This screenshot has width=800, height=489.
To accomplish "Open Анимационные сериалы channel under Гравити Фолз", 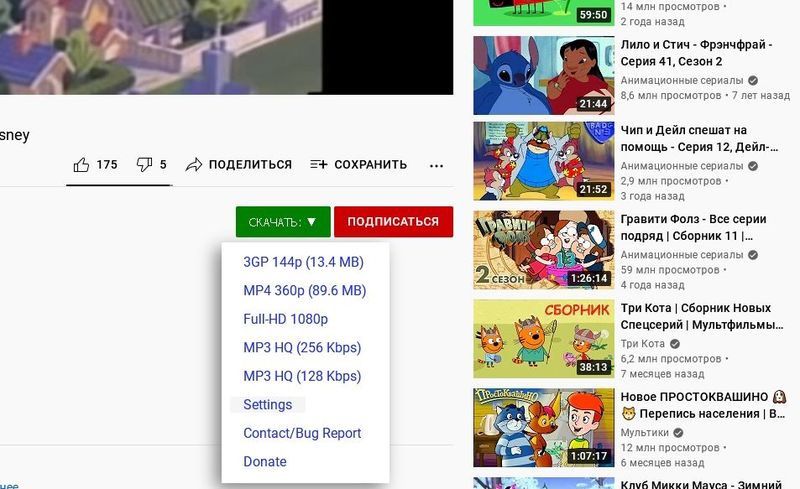I will click(x=682, y=255).
